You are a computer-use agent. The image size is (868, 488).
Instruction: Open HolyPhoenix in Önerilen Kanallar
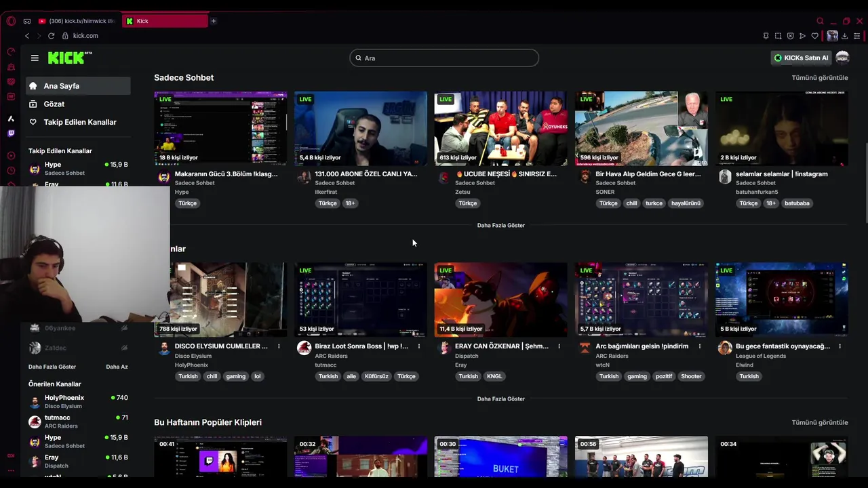click(x=78, y=402)
